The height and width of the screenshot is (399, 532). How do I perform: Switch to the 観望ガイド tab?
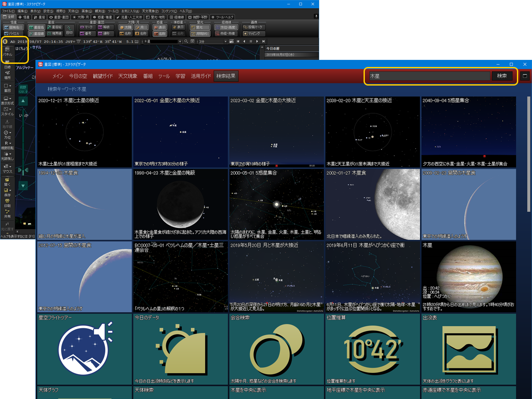point(102,76)
